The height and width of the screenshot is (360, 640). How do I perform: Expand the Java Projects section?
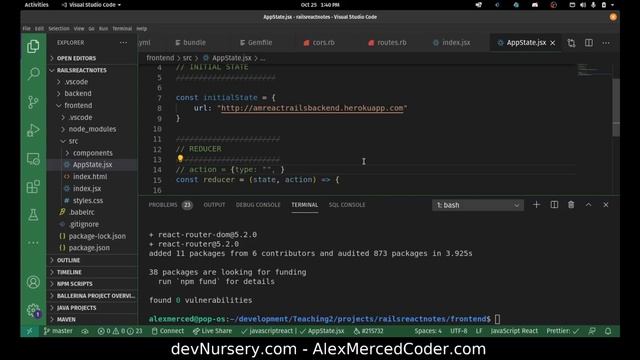tap(76, 308)
